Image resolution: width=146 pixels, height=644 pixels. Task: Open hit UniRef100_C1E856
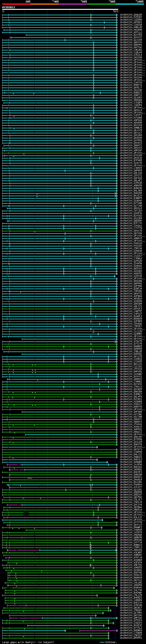coord(131,20)
